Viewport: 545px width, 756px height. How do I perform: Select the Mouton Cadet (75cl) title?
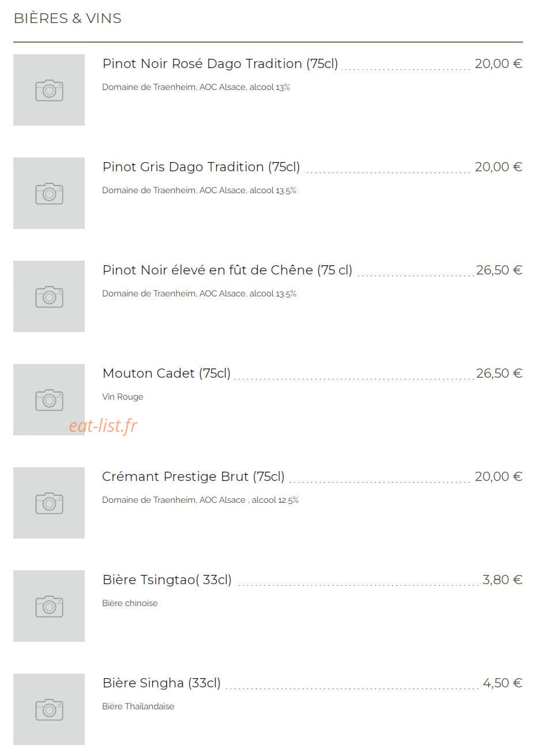(x=167, y=374)
